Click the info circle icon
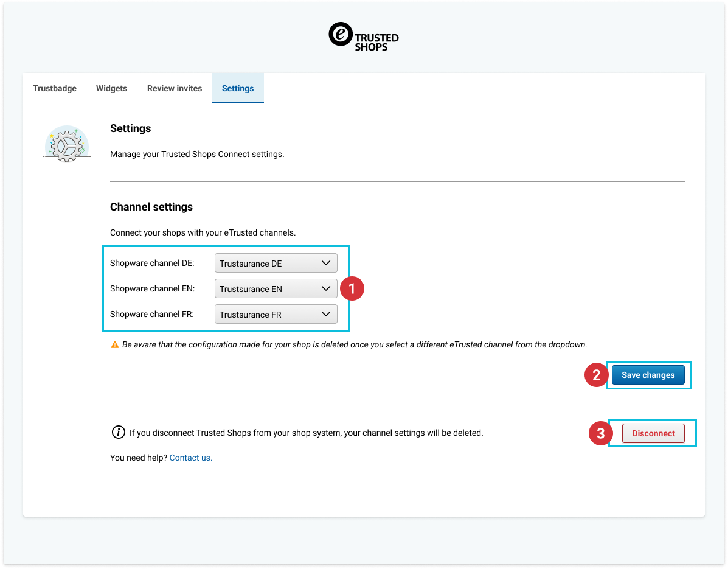This screenshot has width=728, height=569. point(119,433)
